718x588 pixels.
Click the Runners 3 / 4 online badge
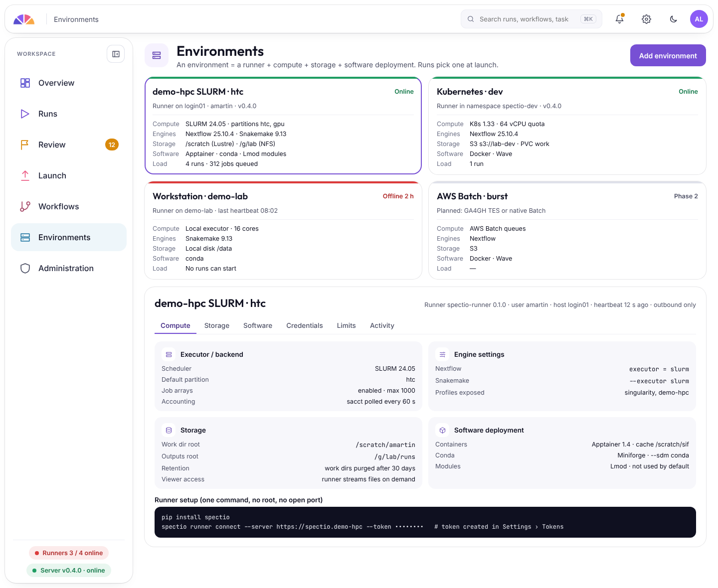(69, 553)
